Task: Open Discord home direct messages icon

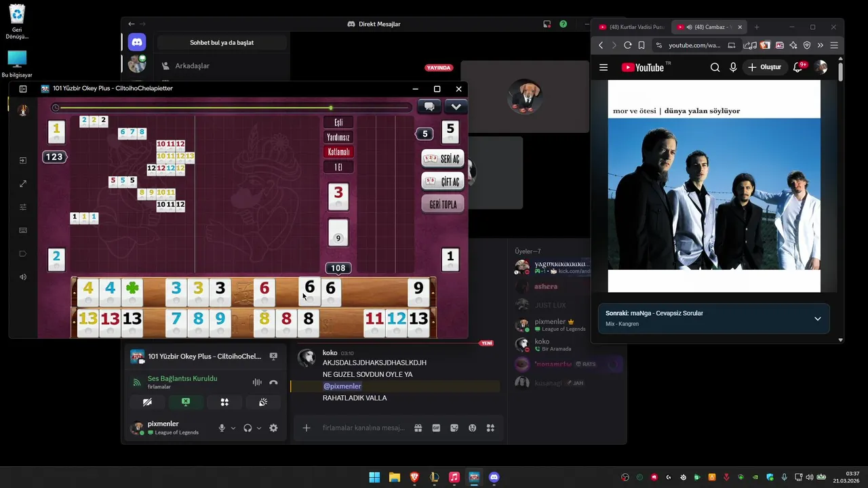Action: pyautogui.click(x=137, y=42)
